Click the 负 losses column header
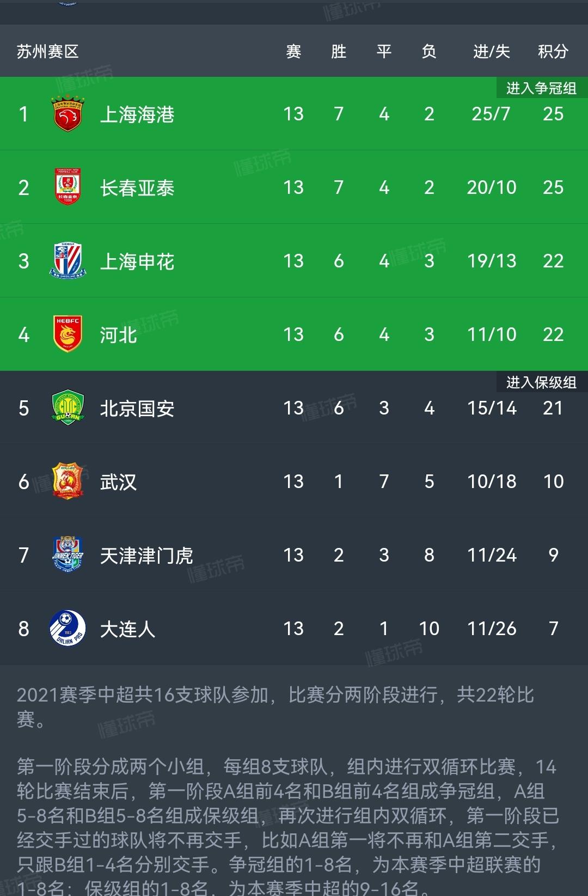 pyautogui.click(x=429, y=52)
